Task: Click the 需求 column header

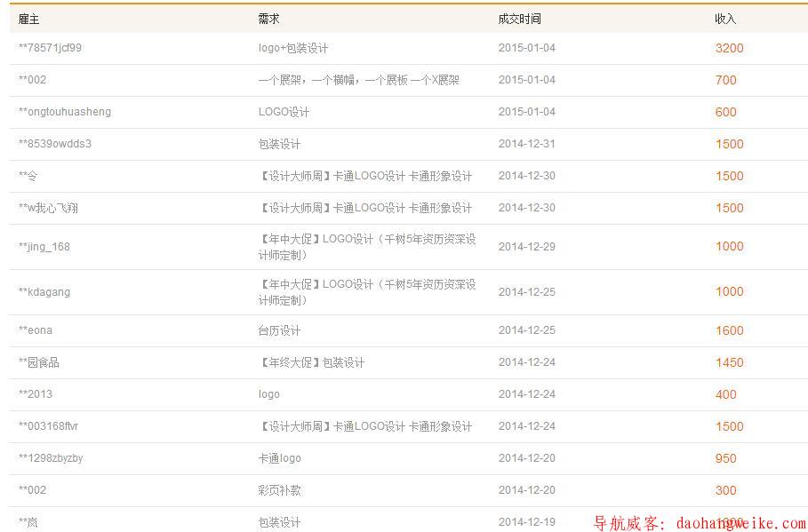Action: click(268, 20)
